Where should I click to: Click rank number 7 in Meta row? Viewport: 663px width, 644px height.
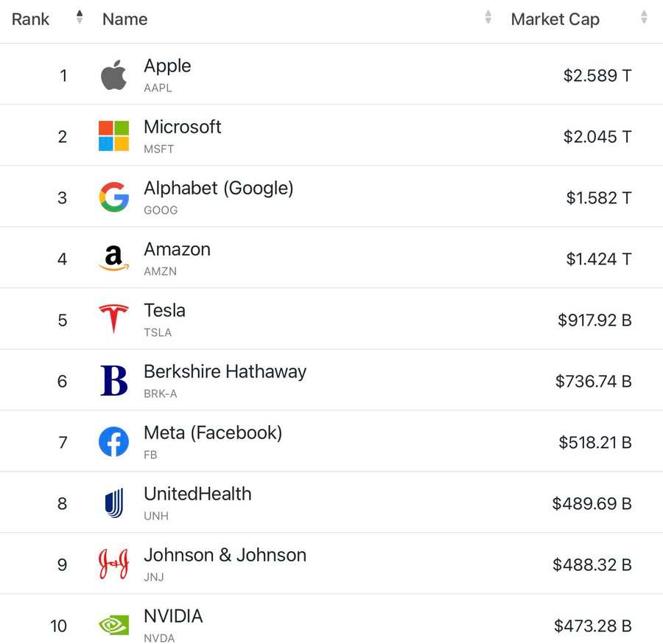tap(63, 443)
